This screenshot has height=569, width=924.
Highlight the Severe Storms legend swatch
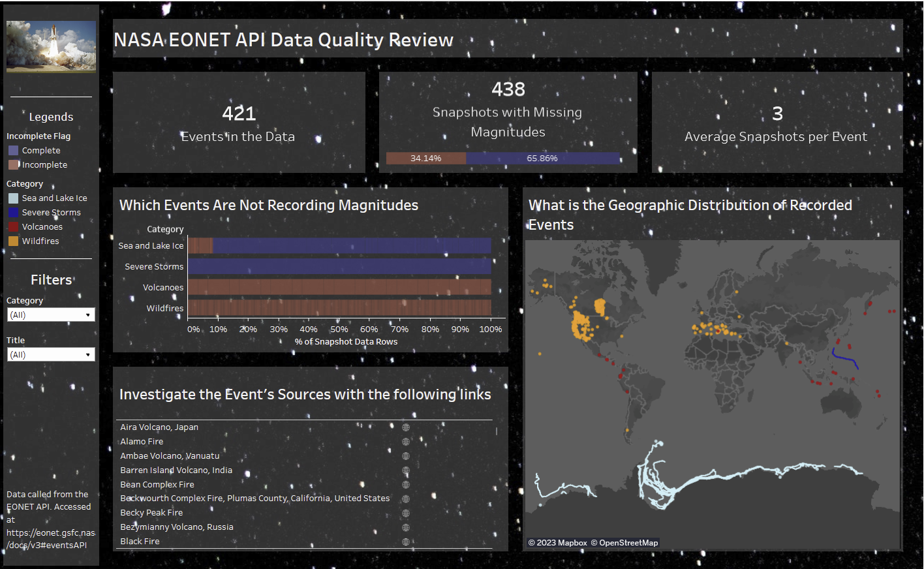coord(14,213)
